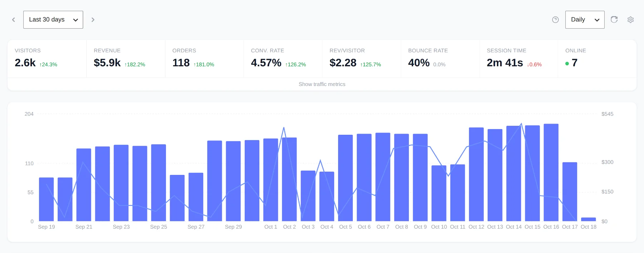Viewport: 644px width, 253px height.
Task: Click the Oct 2 bar in chart
Action: (289, 180)
